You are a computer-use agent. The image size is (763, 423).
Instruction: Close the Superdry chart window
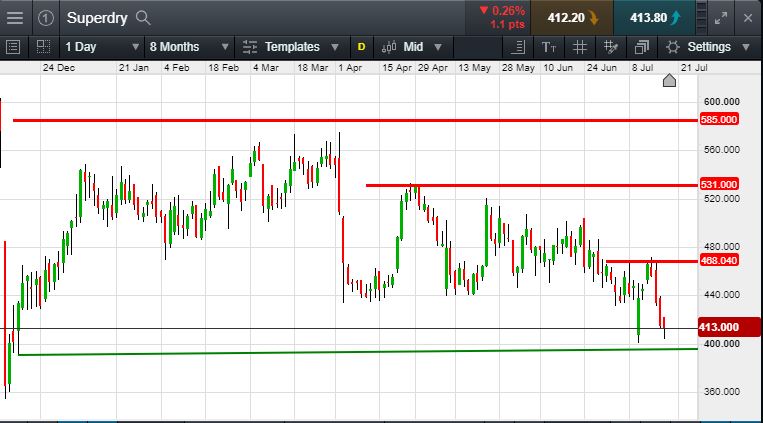[748, 18]
